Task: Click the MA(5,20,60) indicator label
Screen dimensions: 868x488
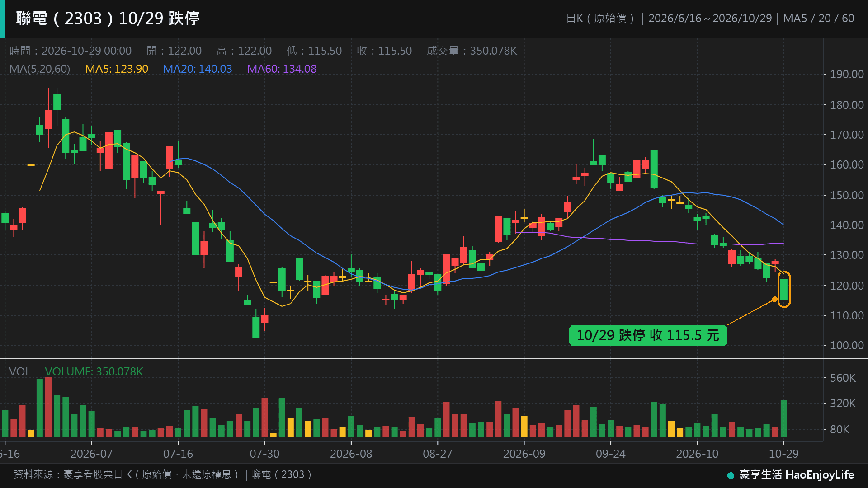Action: (x=40, y=69)
